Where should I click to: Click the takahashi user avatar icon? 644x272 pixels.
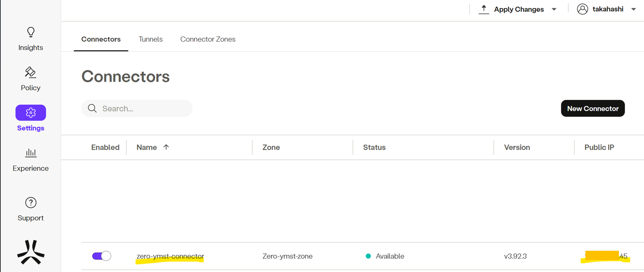(582, 9)
